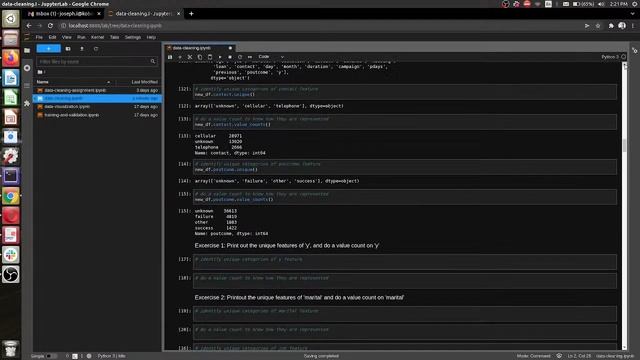
Task: Click the localhost address bar
Action: coord(318,26)
